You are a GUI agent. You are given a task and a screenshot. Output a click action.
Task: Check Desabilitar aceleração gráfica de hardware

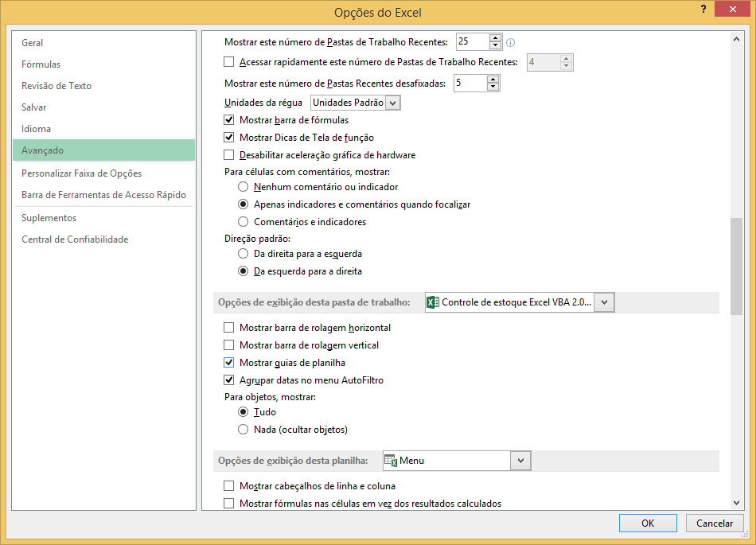[x=229, y=154]
